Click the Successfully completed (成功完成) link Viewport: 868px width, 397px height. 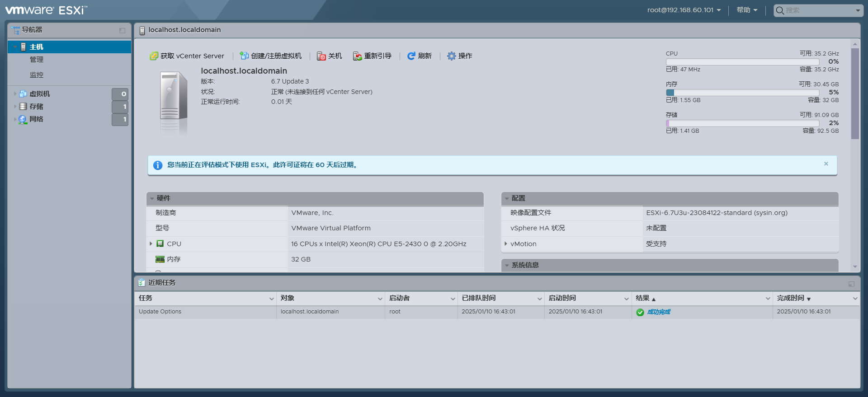click(659, 312)
